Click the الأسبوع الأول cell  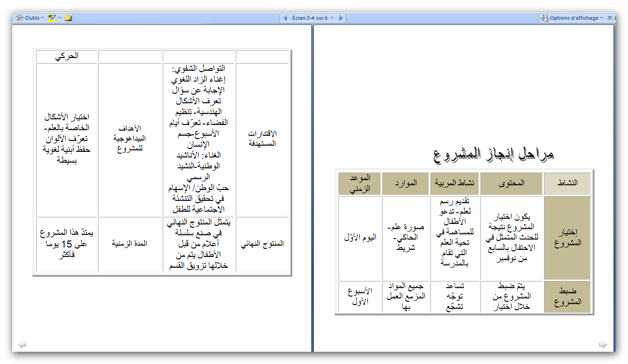coord(360,297)
